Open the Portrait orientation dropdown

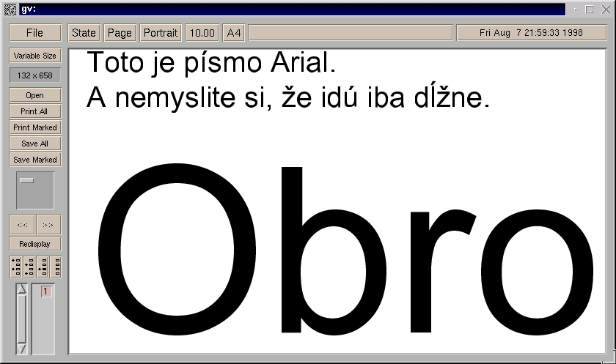tap(161, 33)
